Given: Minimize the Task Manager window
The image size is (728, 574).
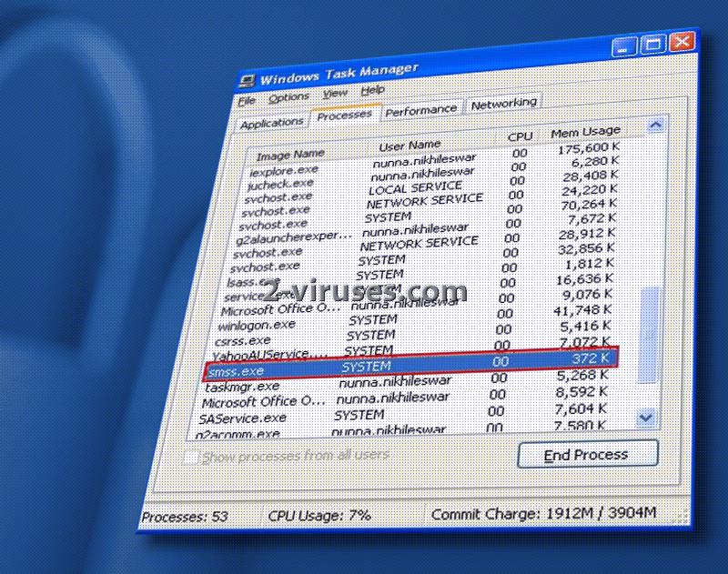Looking at the screenshot, I should click(x=623, y=46).
